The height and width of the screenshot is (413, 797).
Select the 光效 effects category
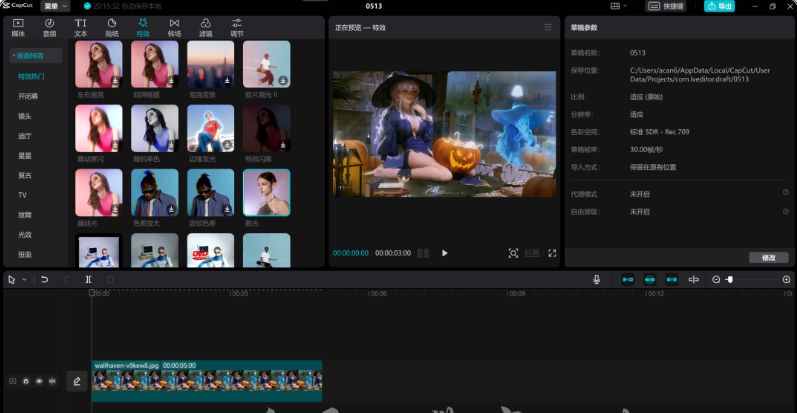point(24,235)
